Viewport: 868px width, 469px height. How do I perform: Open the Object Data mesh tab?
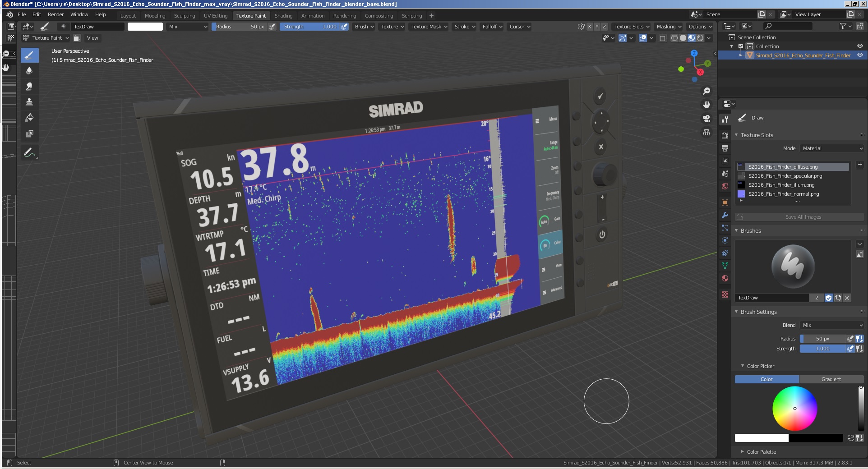pyautogui.click(x=725, y=266)
